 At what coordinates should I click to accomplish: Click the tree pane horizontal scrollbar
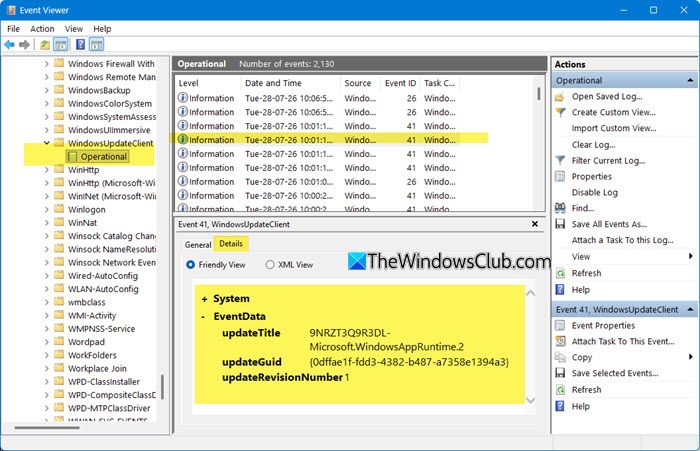tap(47, 428)
